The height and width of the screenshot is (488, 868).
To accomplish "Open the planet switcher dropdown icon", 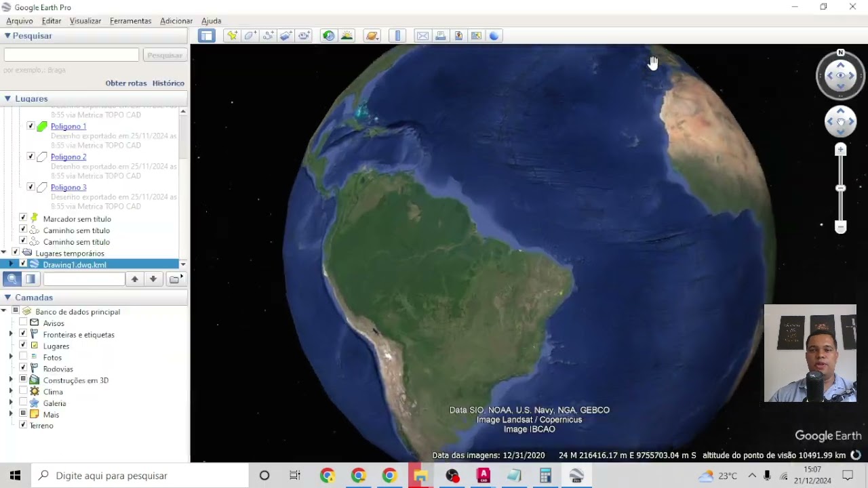I will 372,36.
